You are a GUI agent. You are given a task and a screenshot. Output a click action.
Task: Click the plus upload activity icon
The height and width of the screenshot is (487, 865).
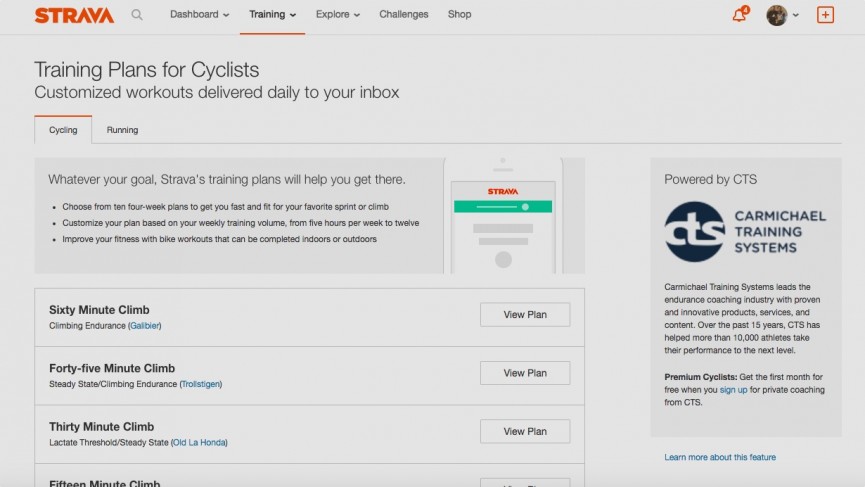(x=825, y=15)
